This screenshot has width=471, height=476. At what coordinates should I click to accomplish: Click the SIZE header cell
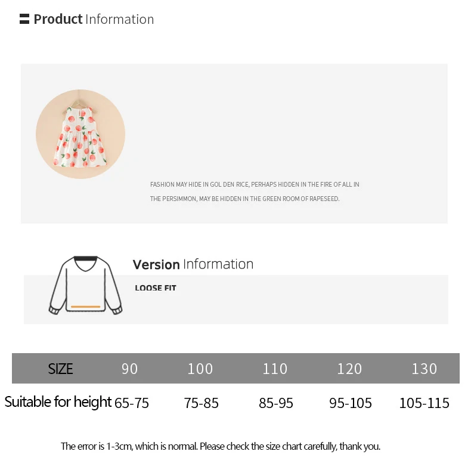[x=60, y=369]
